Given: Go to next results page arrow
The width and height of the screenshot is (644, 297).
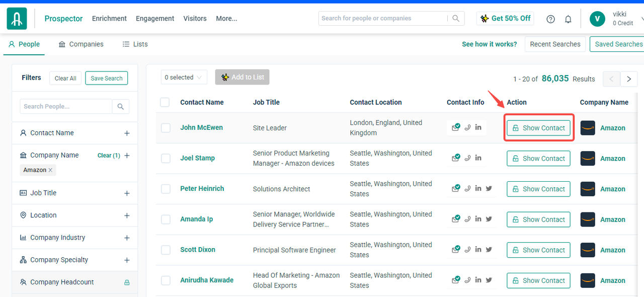Looking at the screenshot, I should 629,79.
